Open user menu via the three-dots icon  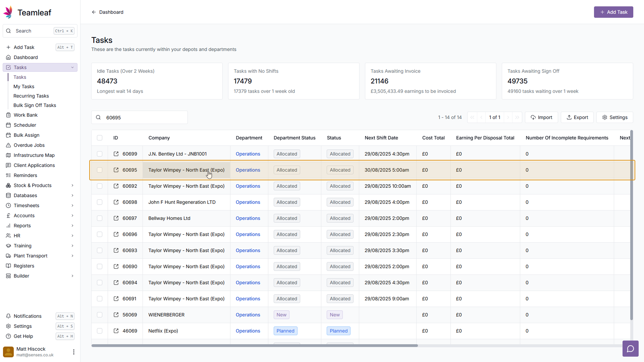(x=74, y=352)
